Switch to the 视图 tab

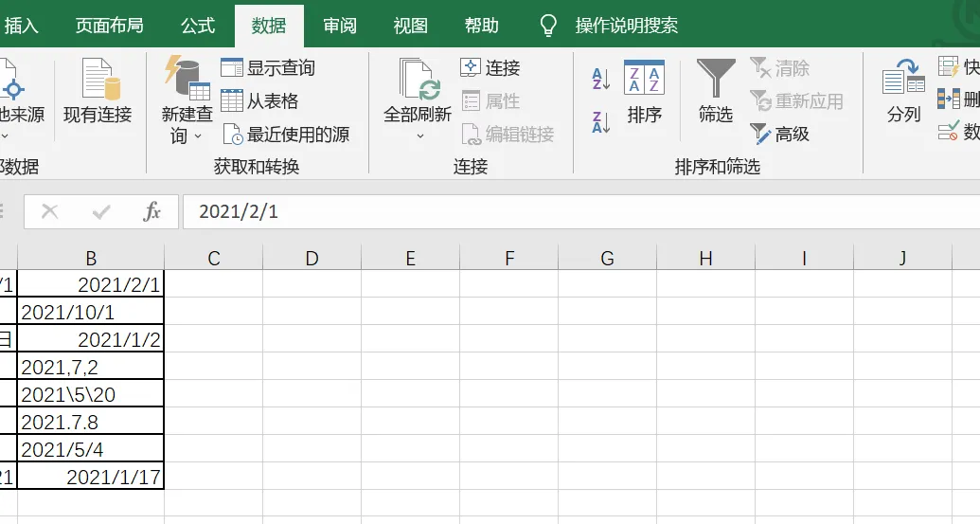click(411, 26)
